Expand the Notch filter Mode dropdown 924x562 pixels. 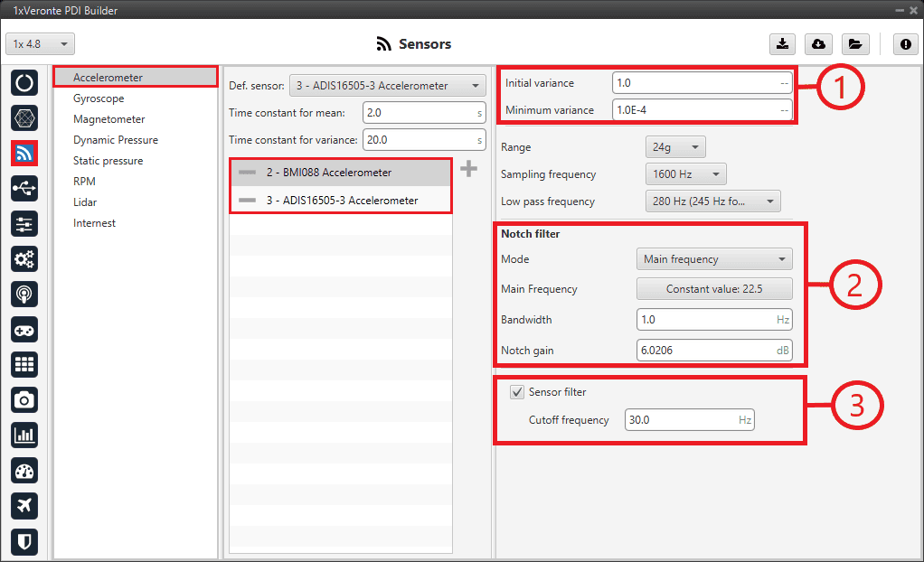[x=713, y=259]
